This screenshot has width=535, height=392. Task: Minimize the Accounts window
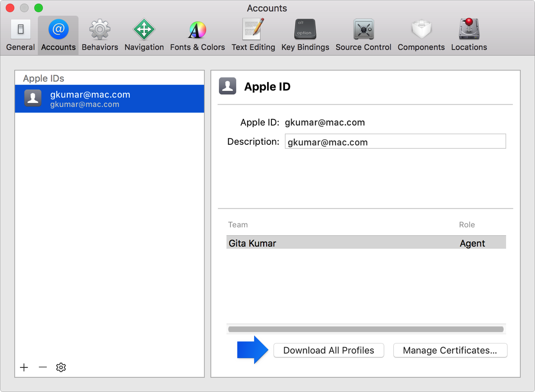25,8
